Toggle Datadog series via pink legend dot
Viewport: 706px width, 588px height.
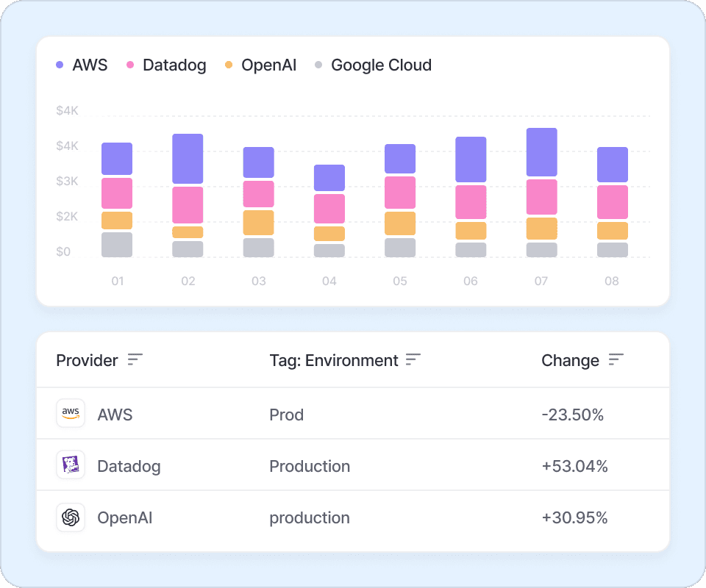[130, 65]
